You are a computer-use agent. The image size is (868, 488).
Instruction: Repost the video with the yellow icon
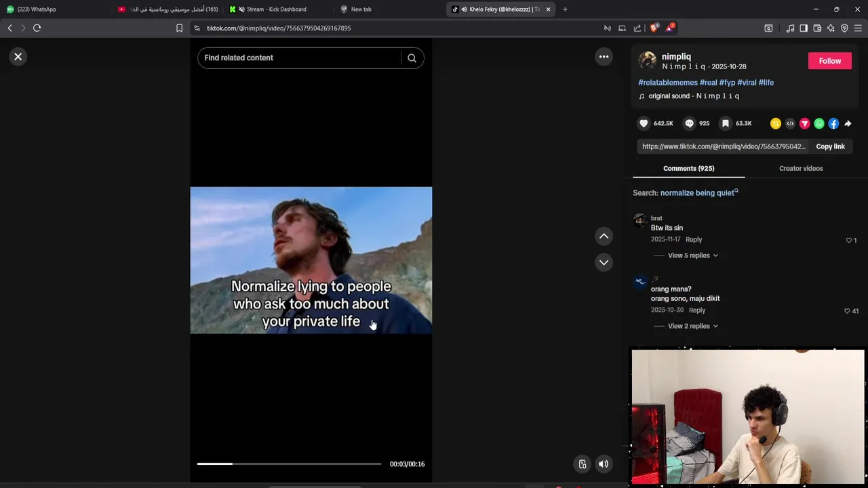coord(775,123)
